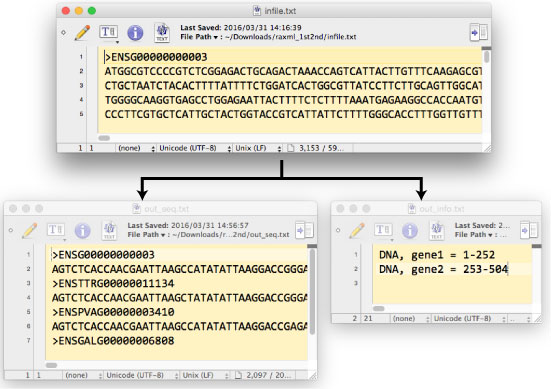Click the document size icon in out_seq.txt status bar
The width and height of the screenshot is (551, 389).
(x=238, y=375)
